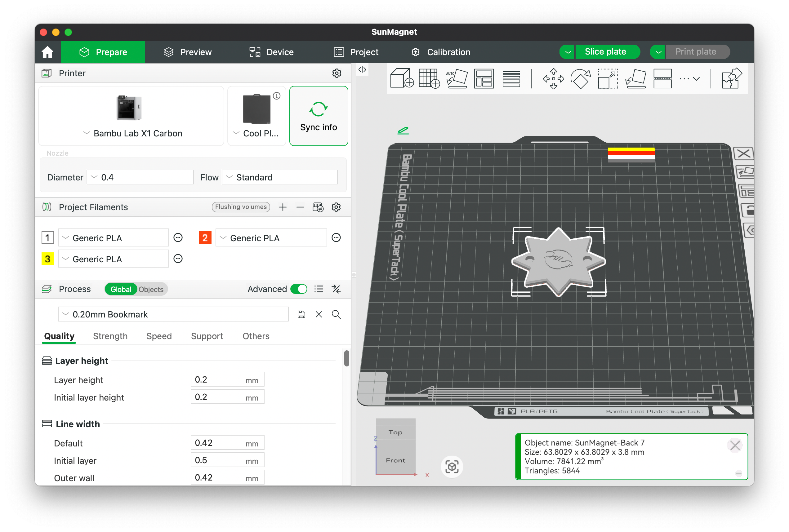Open Project Filaments settings gear
789x532 pixels.
click(336, 207)
